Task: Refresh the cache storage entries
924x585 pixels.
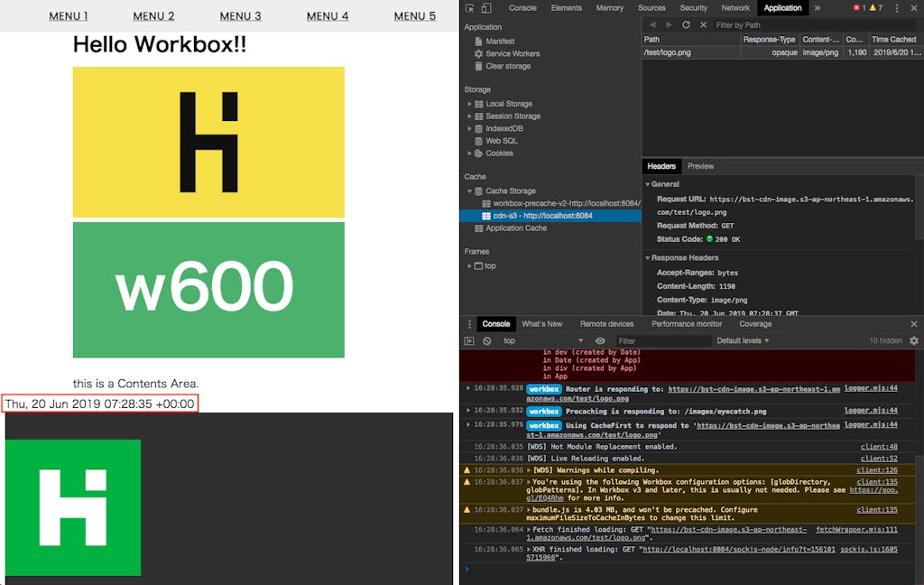Action: 686,24
